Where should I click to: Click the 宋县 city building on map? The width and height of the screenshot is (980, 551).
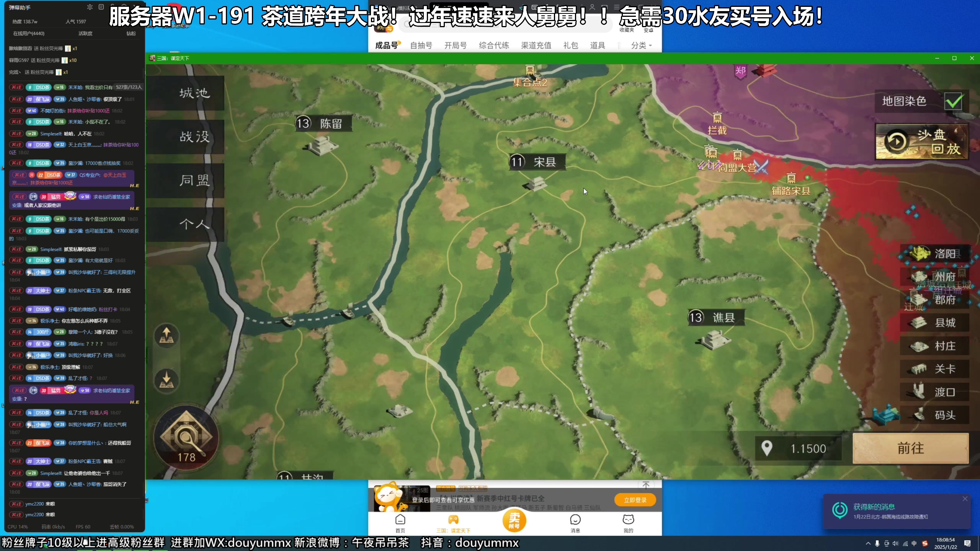coord(536,184)
